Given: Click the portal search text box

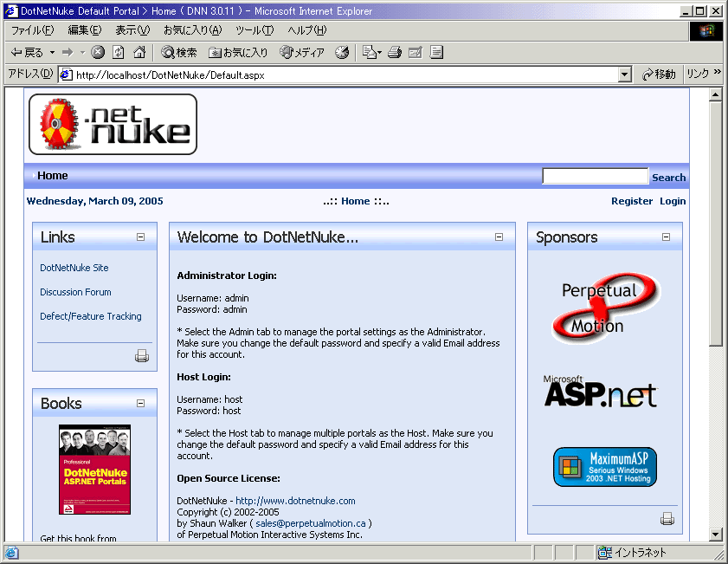Looking at the screenshot, I should [595, 176].
